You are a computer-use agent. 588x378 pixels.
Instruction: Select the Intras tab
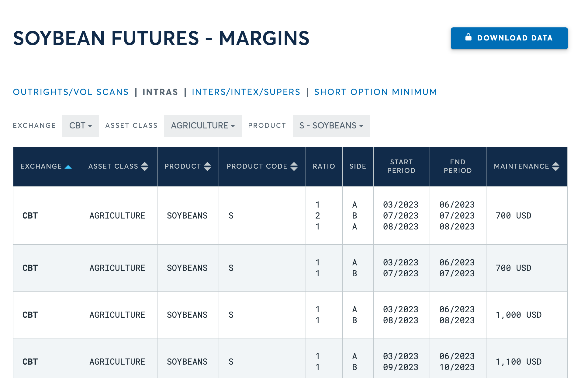pyautogui.click(x=160, y=92)
